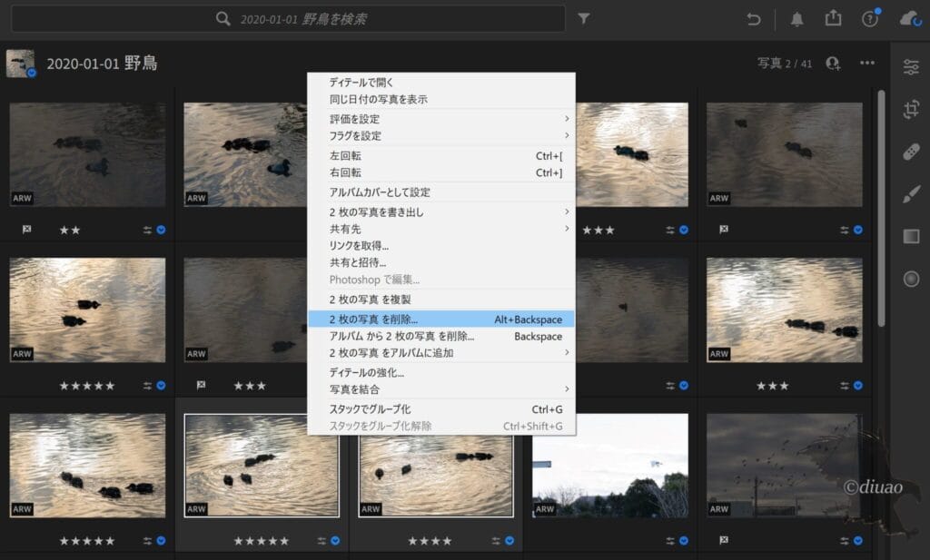Expand 共有先 submenu
The height and width of the screenshot is (560, 930).
442,229
